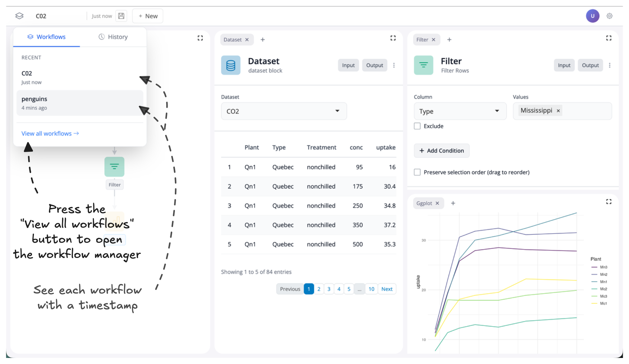Open settings via the gear icon
629x364 pixels.
click(609, 16)
